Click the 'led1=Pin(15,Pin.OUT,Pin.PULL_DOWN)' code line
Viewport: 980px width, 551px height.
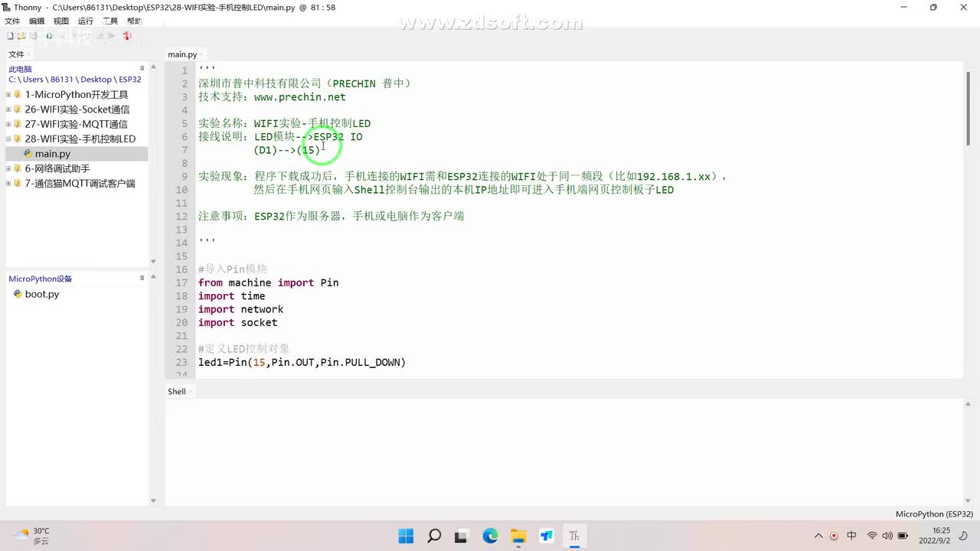click(302, 362)
